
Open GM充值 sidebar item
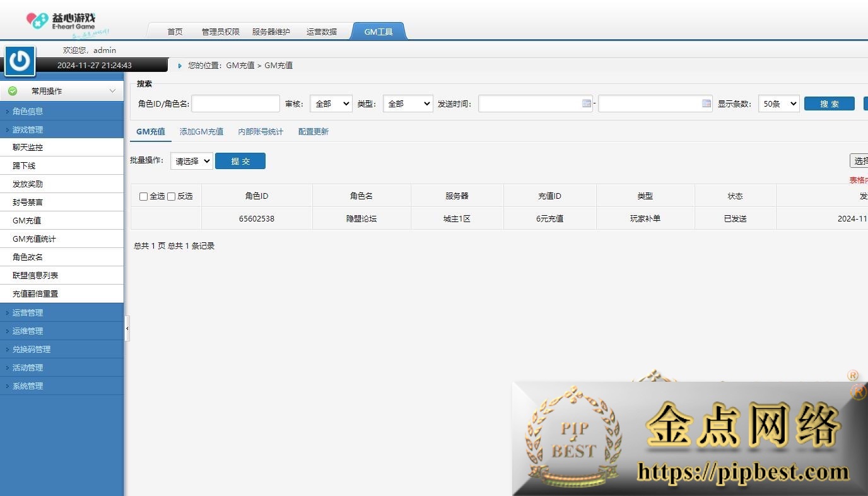point(62,220)
